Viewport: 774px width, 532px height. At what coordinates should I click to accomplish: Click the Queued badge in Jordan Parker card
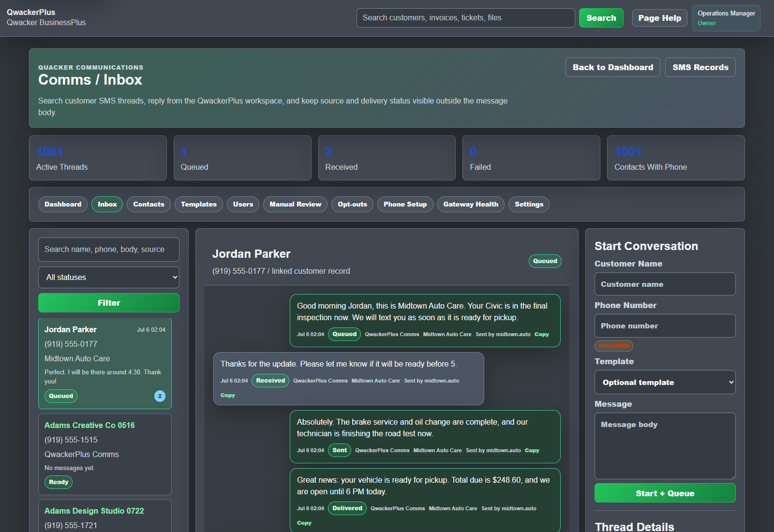tap(61, 396)
